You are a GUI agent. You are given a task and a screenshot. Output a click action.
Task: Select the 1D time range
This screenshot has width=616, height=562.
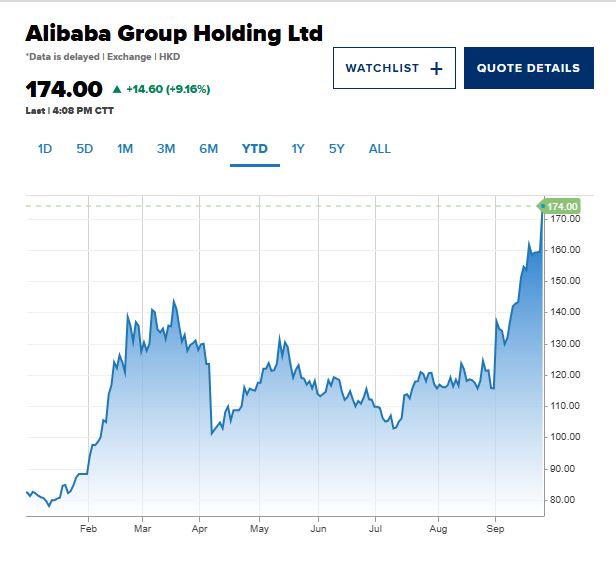tap(45, 149)
